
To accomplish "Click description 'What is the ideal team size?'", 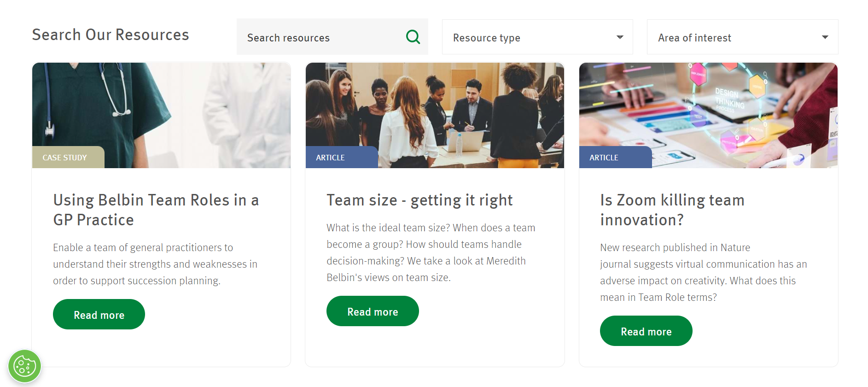I will pos(431,252).
